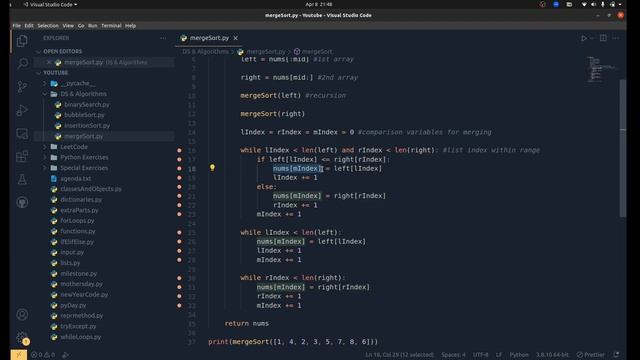Open the File menu
This screenshot has height=360, width=640.
point(17,26)
